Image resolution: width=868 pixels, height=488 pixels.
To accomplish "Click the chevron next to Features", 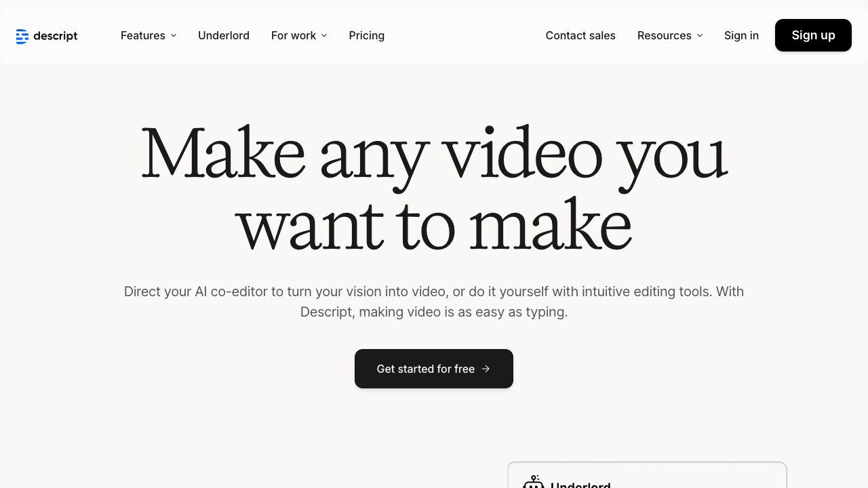I will click(174, 35).
